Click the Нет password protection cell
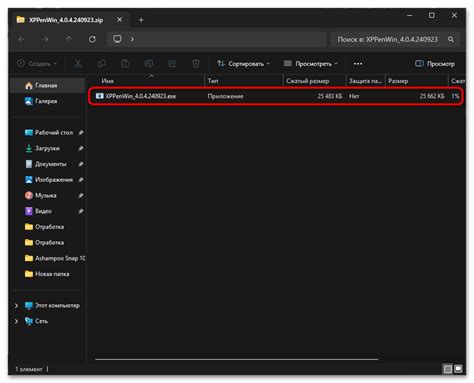Image resolution: width=474 pixels, height=383 pixels. tap(354, 96)
